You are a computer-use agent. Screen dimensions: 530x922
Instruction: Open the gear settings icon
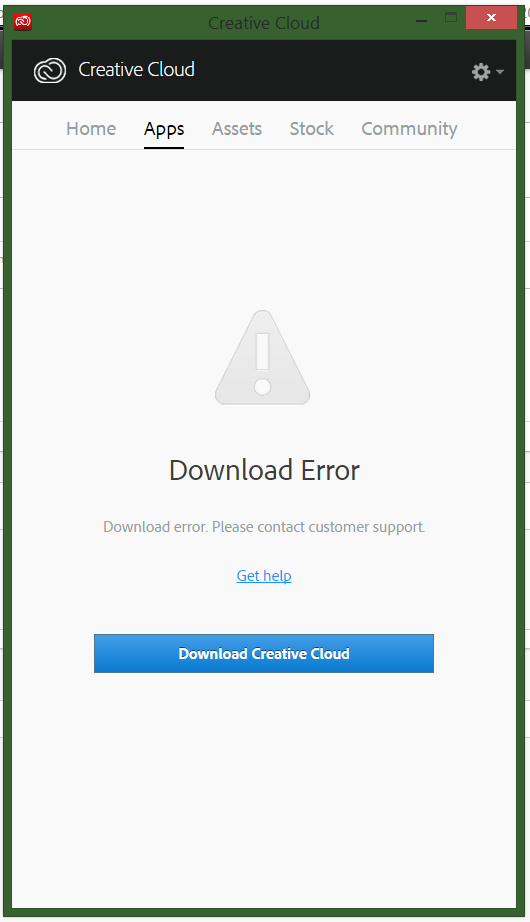coord(481,72)
